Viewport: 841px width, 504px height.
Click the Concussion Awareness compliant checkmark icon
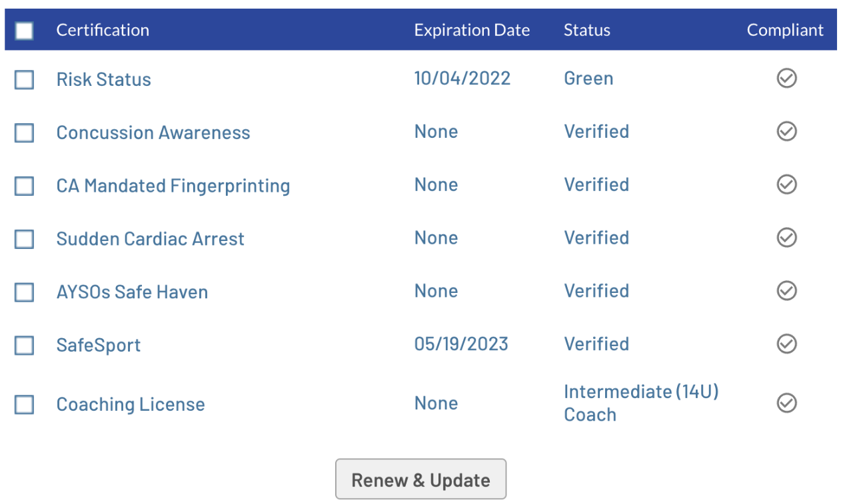pos(786,132)
